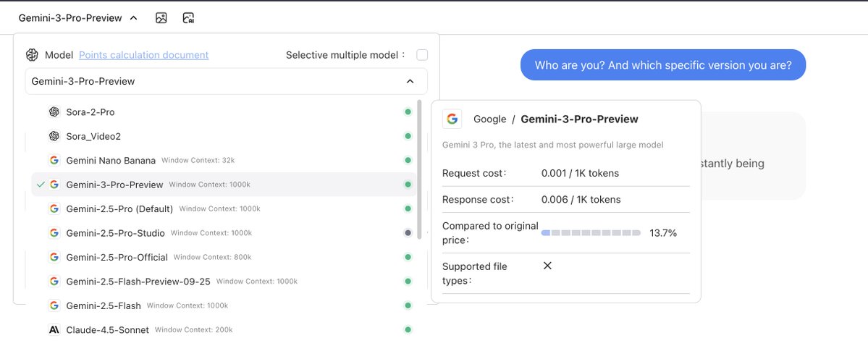
Task: Click the '0.006 / 1K tokens' response cost
Action: coord(581,199)
